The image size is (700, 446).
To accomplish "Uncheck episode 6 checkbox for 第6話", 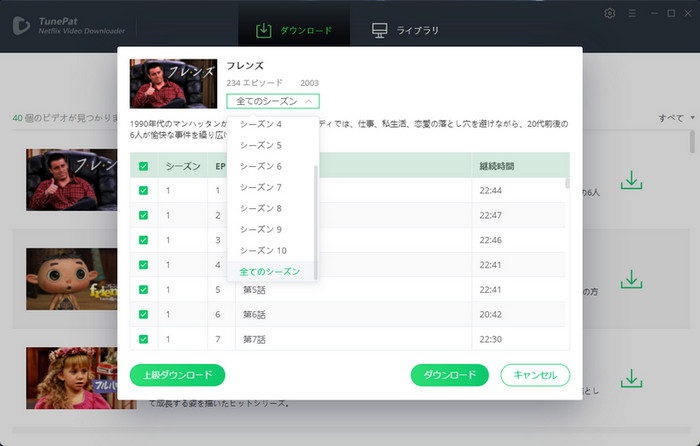I will coord(143,314).
